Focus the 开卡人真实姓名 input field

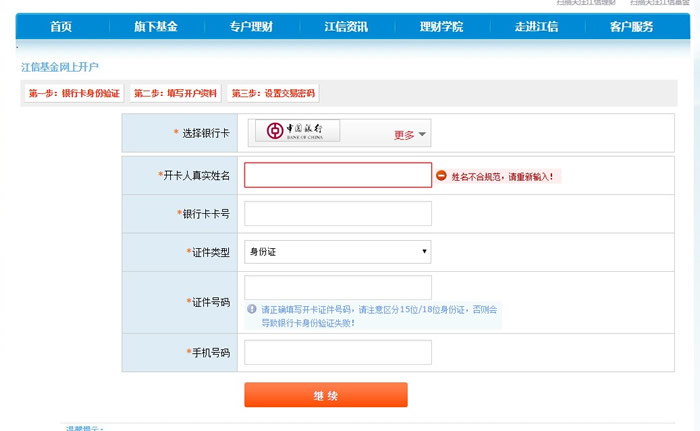(337, 175)
